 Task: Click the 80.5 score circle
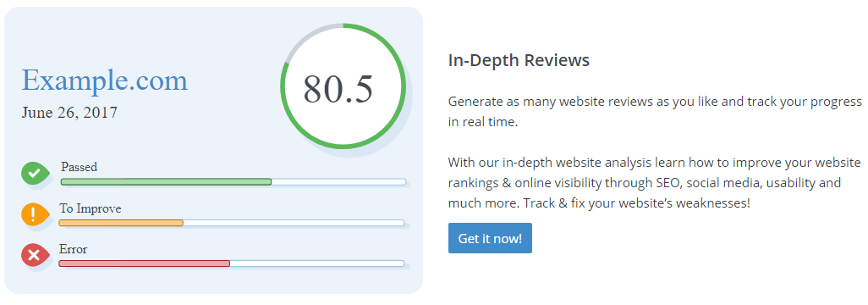pyautogui.click(x=343, y=86)
